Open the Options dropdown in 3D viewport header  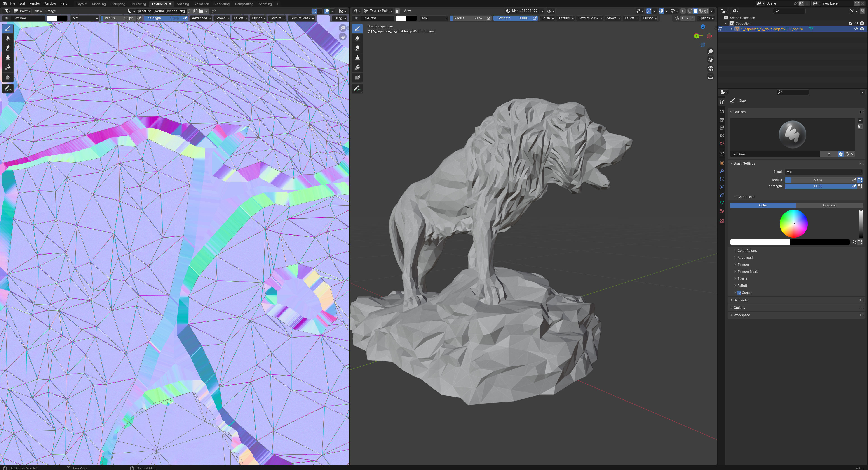(706, 18)
